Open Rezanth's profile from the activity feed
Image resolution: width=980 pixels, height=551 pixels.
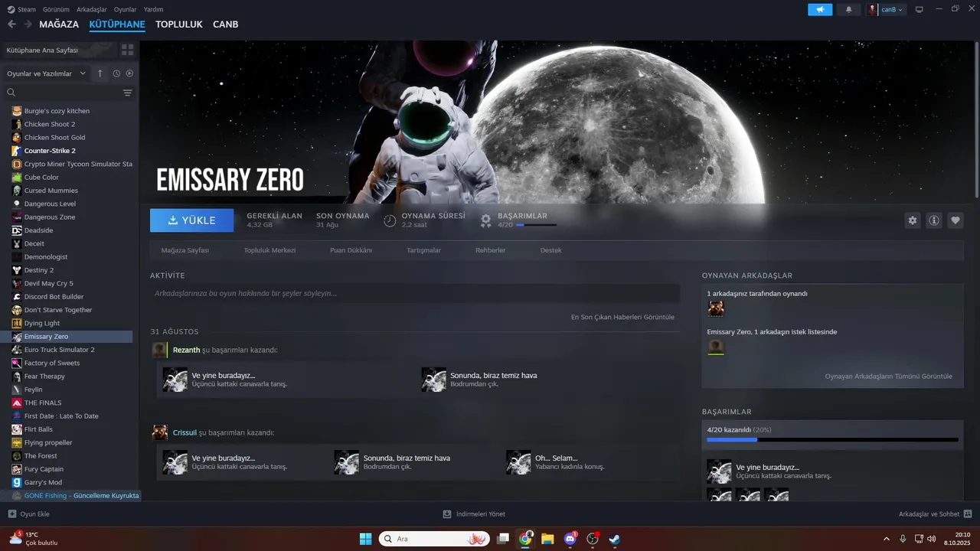click(186, 350)
